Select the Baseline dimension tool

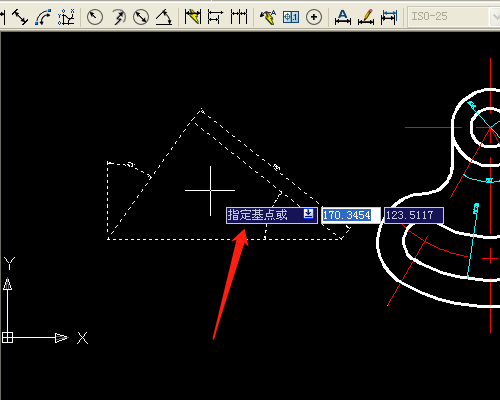coord(215,17)
